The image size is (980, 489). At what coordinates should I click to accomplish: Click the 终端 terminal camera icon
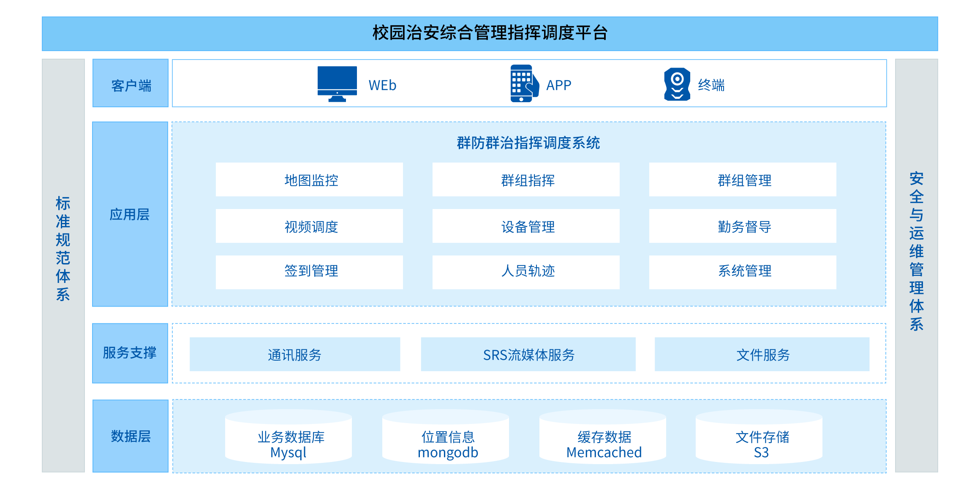coord(677,84)
